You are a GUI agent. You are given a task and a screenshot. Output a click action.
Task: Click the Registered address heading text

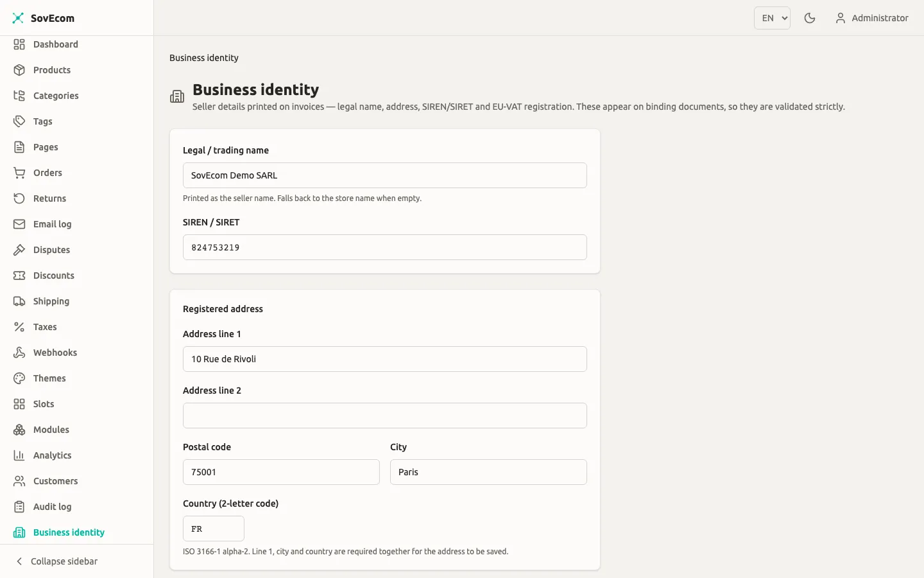pyautogui.click(x=223, y=309)
